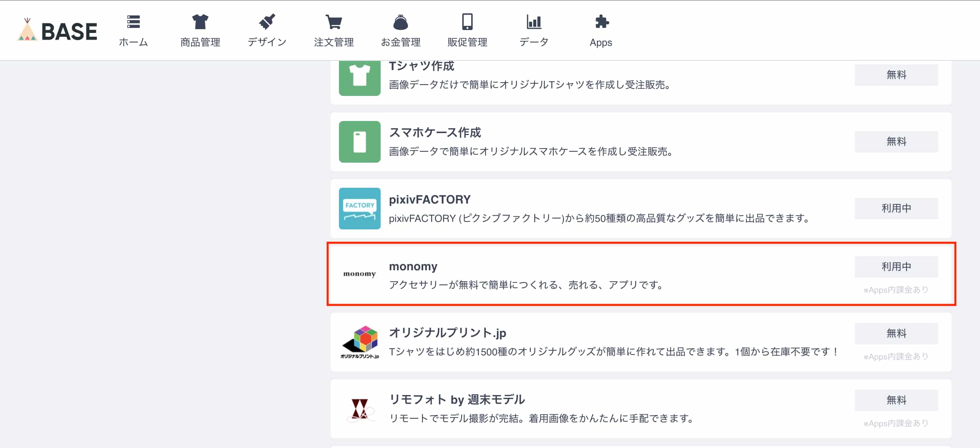Select the データ menu label
This screenshot has height=448, width=980.
(534, 42)
